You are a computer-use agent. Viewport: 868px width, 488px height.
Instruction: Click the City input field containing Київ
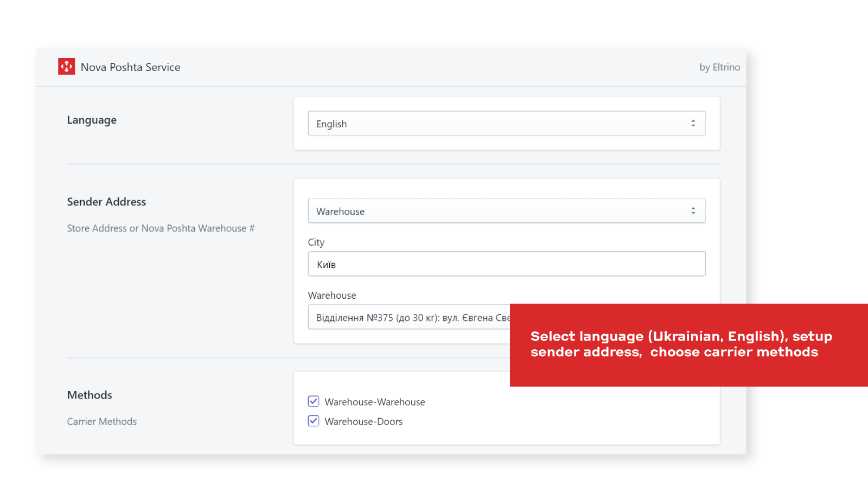pyautogui.click(x=506, y=264)
